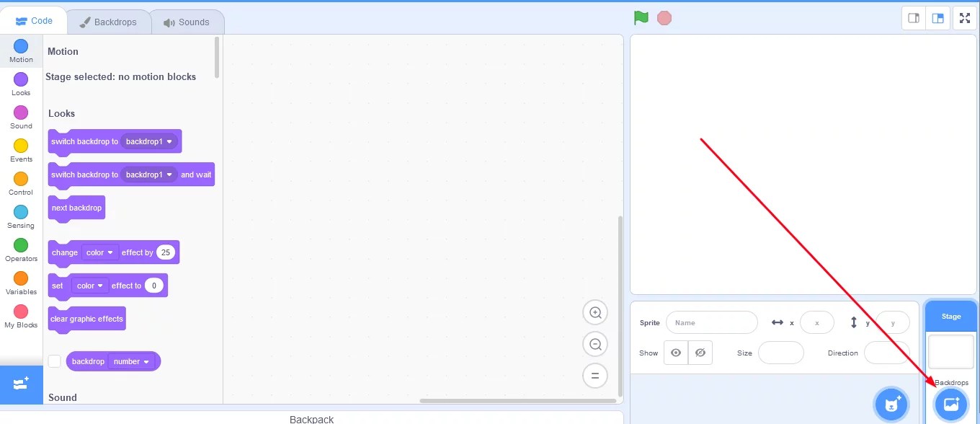Click the green flag to run the project
The width and height of the screenshot is (980, 424).
[641, 18]
